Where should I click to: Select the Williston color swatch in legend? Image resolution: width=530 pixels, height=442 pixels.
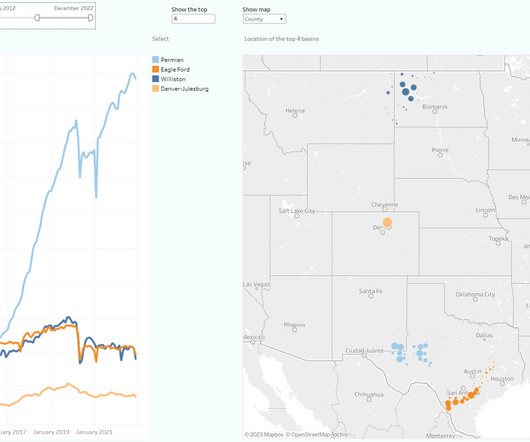tap(155, 79)
